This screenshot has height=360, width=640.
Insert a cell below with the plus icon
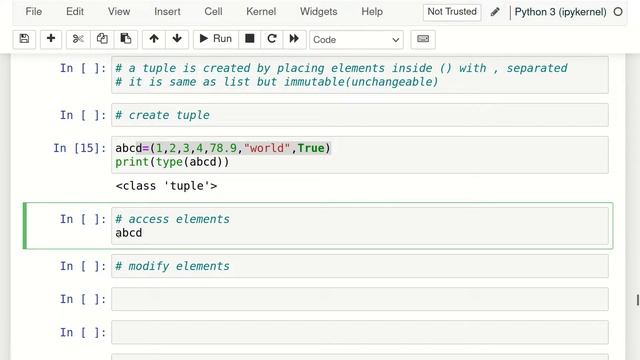click(51, 39)
